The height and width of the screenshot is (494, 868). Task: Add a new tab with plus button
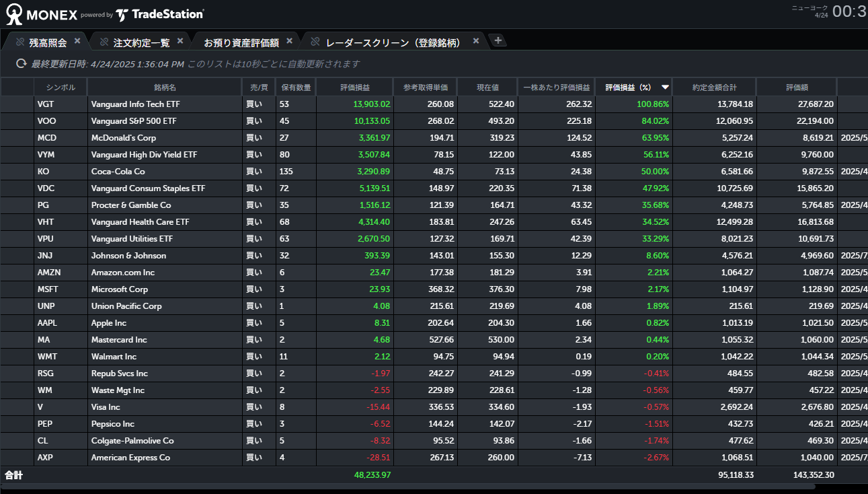coord(498,40)
